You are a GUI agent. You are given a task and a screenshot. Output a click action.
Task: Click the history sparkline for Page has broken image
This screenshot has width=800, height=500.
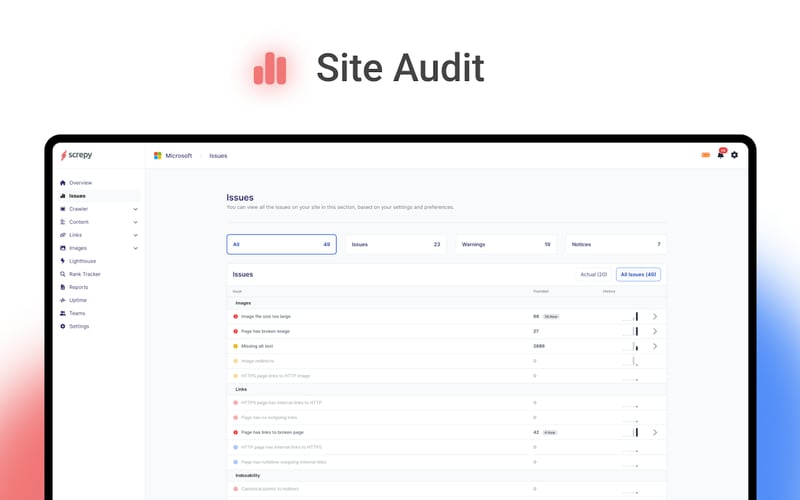point(630,331)
